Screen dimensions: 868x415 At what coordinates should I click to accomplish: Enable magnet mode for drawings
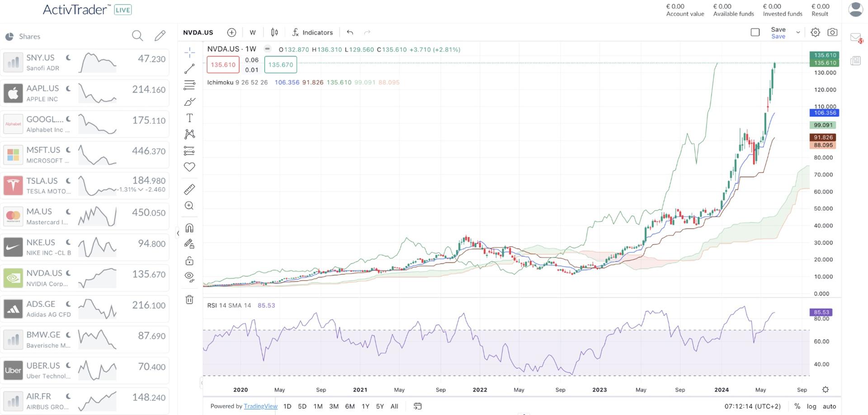click(189, 228)
